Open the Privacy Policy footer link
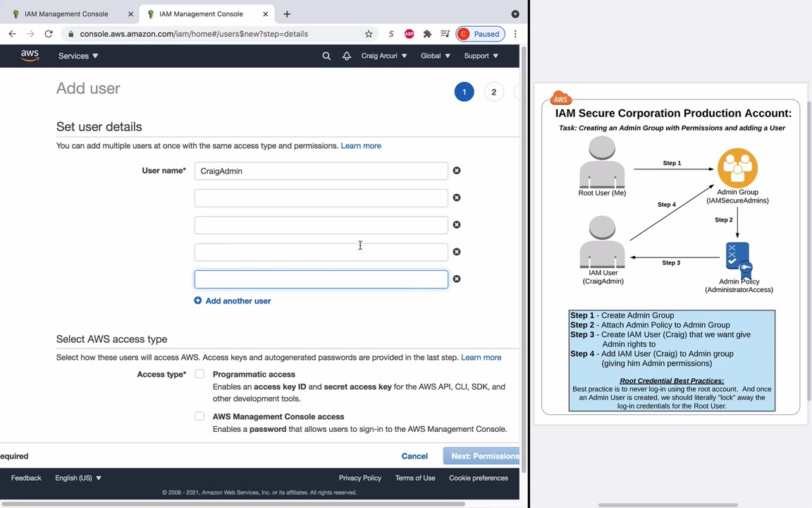The width and height of the screenshot is (812, 508). [360, 478]
